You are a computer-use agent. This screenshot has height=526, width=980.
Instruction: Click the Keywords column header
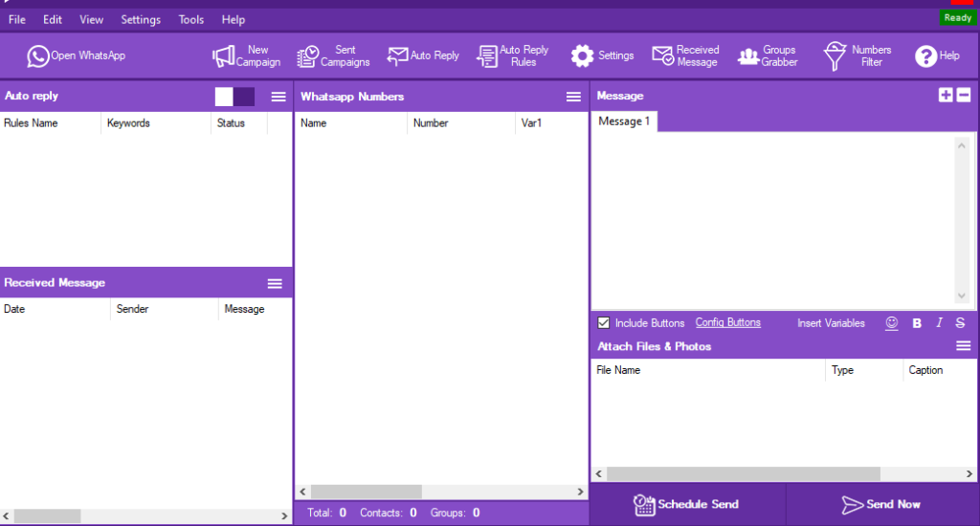click(156, 123)
